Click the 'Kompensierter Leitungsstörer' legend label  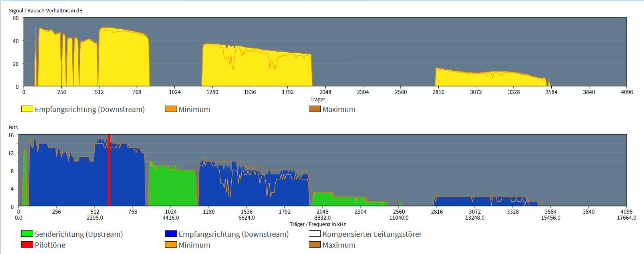(x=372, y=234)
